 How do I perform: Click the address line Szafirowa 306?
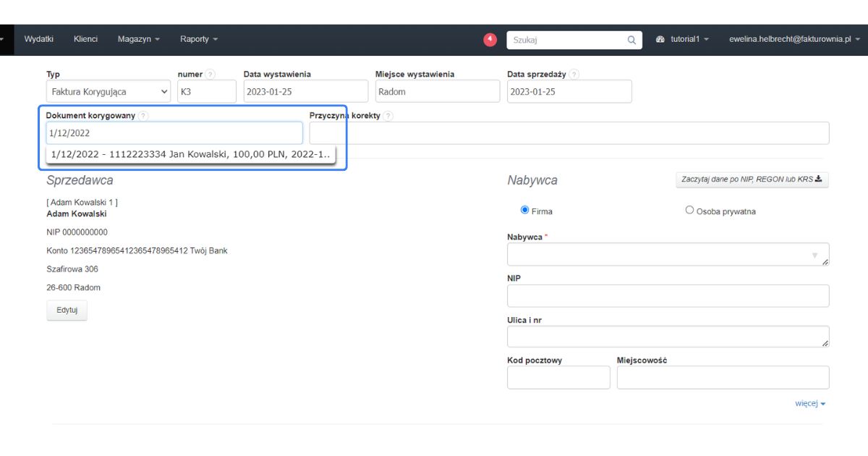coord(72,269)
